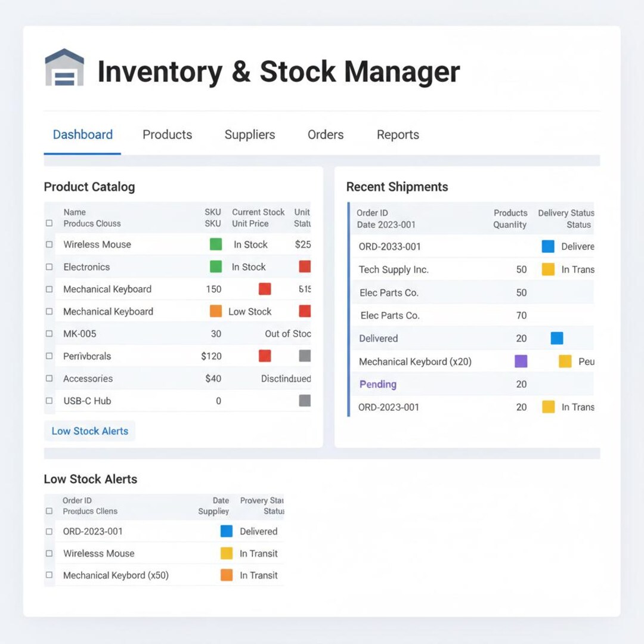Click purple icon in Mechanical Keyboard (x20) row
Image resolution: width=644 pixels, height=644 pixels.
521,361
